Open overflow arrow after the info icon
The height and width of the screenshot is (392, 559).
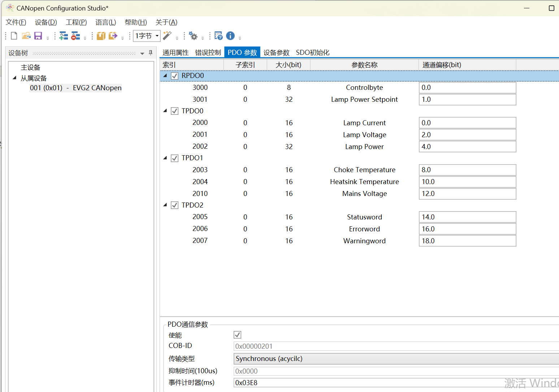point(240,38)
